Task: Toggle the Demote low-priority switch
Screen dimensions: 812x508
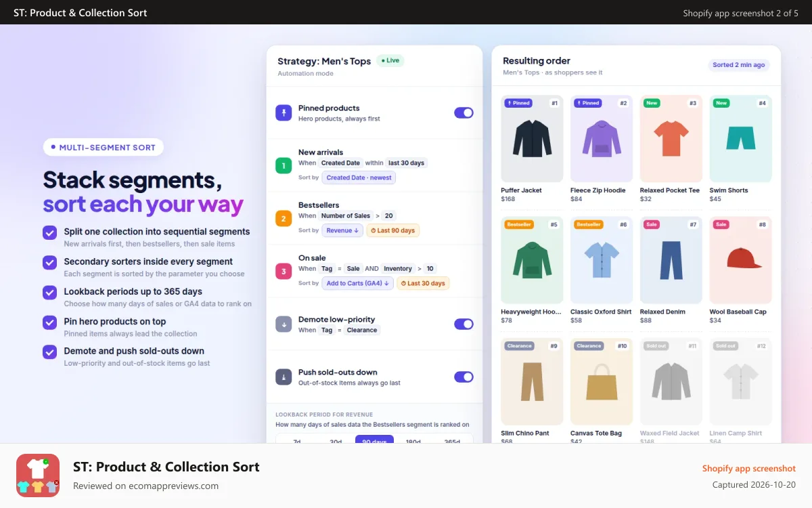Action: click(x=464, y=324)
